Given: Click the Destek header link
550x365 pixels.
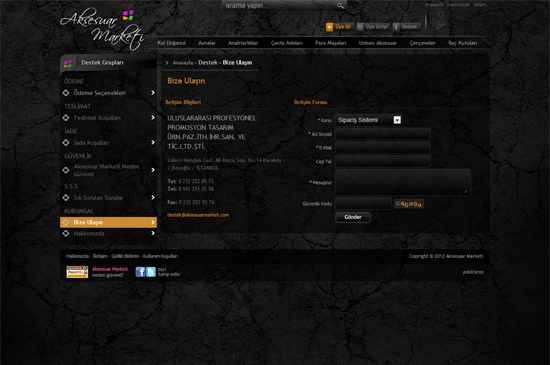Looking at the screenshot, I should pos(409,27).
